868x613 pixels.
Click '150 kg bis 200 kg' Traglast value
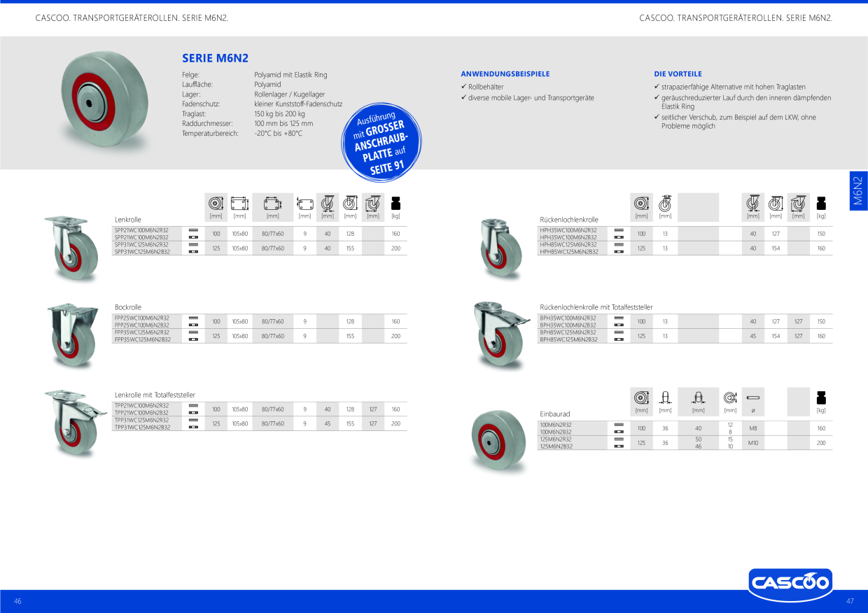[x=280, y=113]
